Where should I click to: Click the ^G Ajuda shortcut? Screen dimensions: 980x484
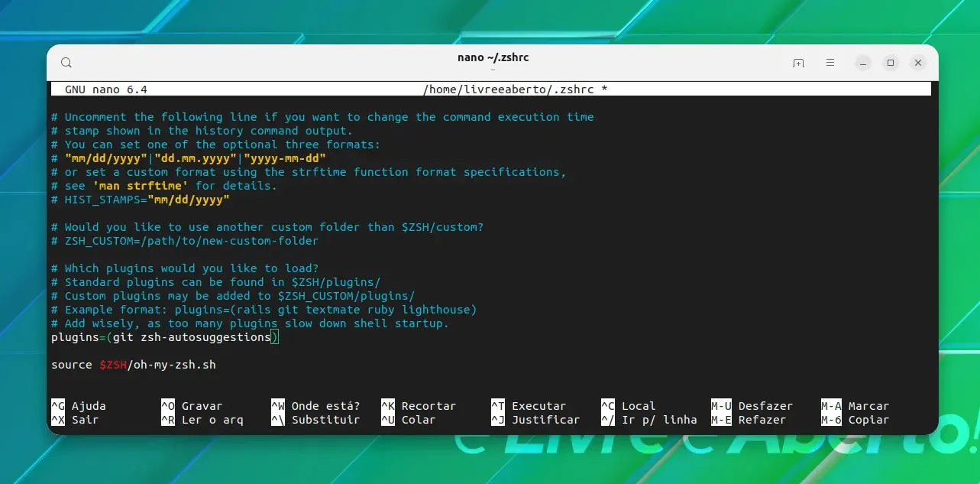pyautogui.click(x=79, y=406)
